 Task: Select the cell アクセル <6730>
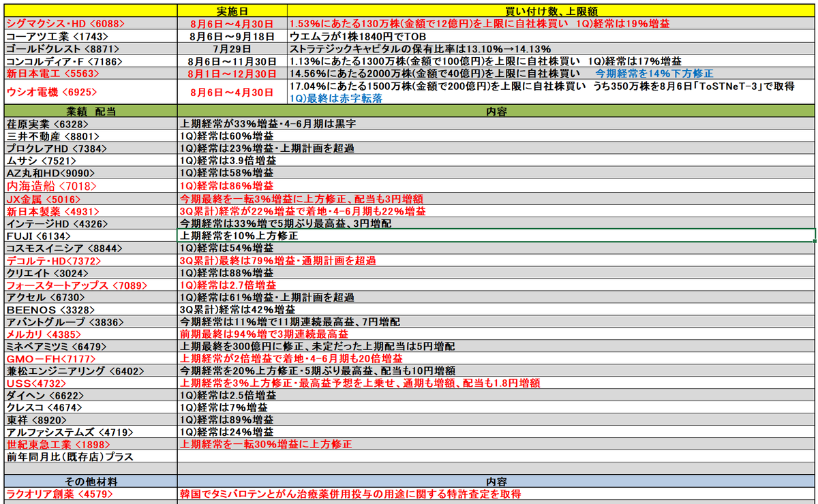(90, 297)
